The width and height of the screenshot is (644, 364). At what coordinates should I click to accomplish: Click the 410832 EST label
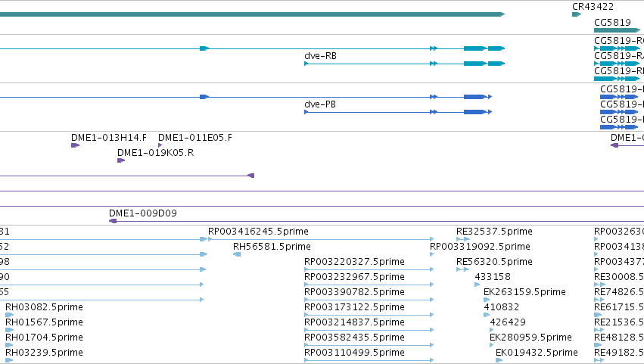click(x=502, y=307)
